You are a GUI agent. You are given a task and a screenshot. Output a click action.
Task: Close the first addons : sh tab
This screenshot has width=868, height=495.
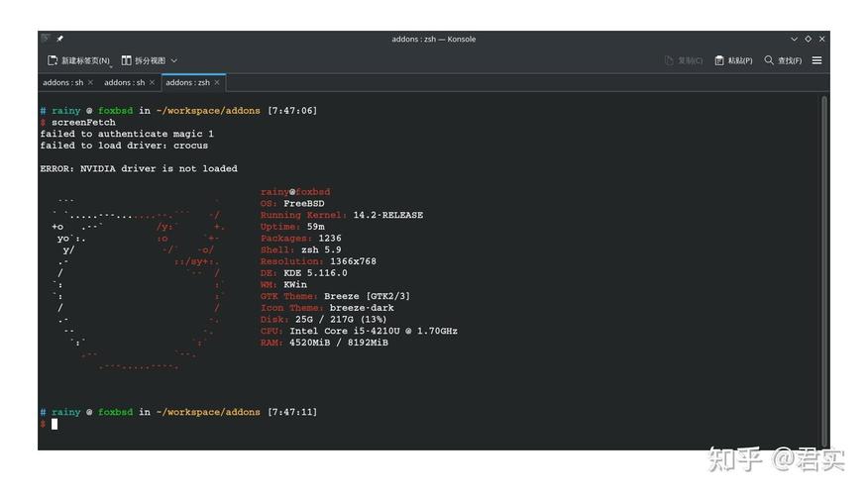(x=91, y=82)
